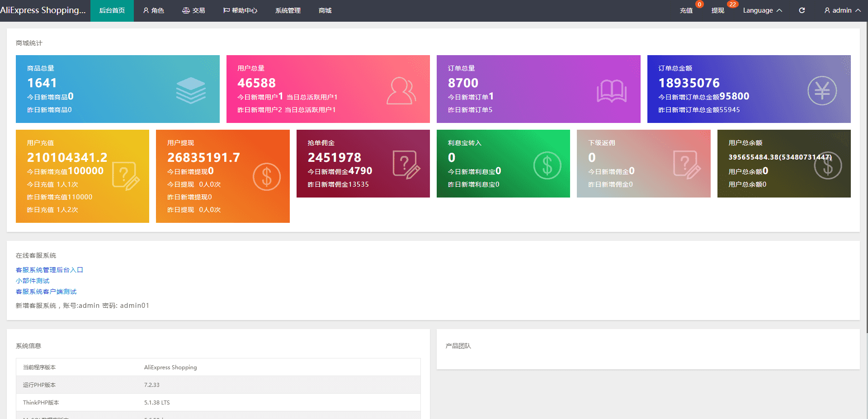The width and height of the screenshot is (868, 419).
Task: Click the question-note icon in 抢单佣金 card
Action: (406, 165)
